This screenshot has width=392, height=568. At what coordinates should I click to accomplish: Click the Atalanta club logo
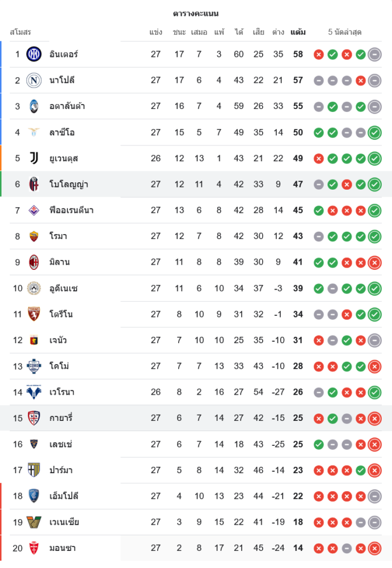click(35, 106)
